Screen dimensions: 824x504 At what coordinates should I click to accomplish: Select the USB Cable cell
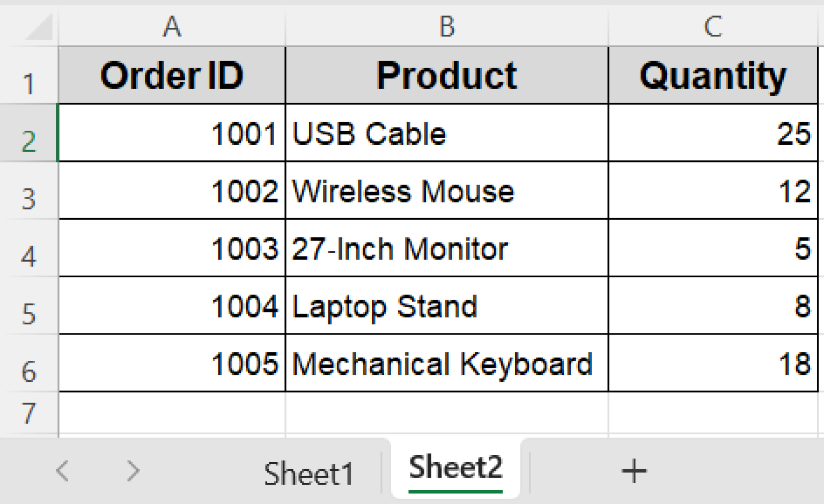[x=447, y=134]
